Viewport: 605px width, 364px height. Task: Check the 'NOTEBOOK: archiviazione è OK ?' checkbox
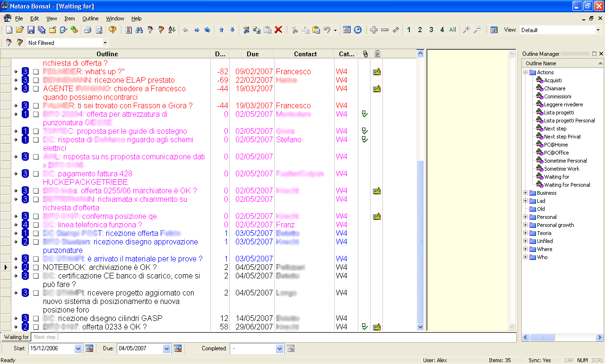[x=36, y=268]
